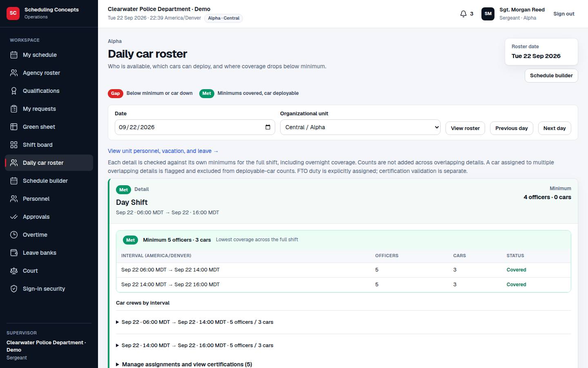Image resolution: width=588 pixels, height=368 pixels.
Task: Click the Personnel people icon
Action: pos(14,199)
